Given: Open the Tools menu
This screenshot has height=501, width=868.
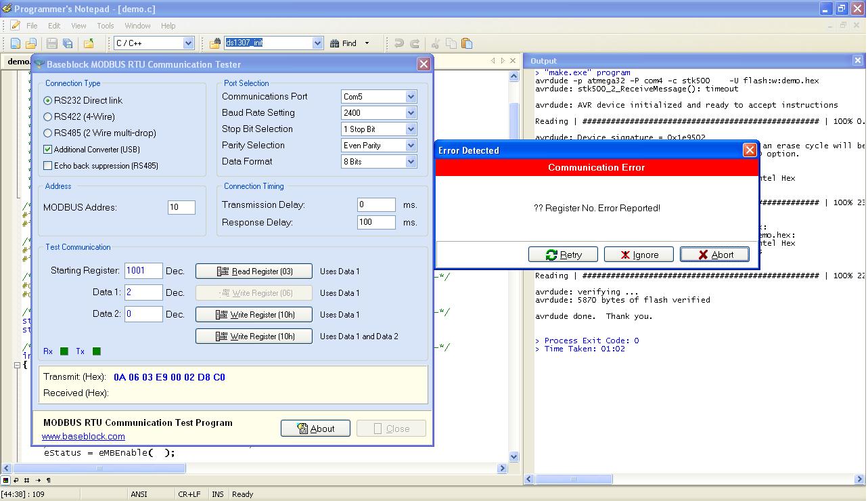Looking at the screenshot, I should coord(106,26).
